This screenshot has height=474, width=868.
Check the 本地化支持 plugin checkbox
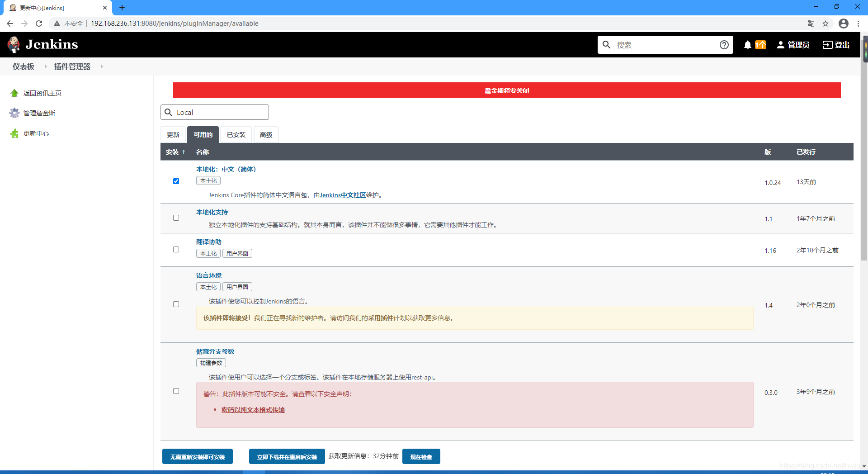coord(176,218)
